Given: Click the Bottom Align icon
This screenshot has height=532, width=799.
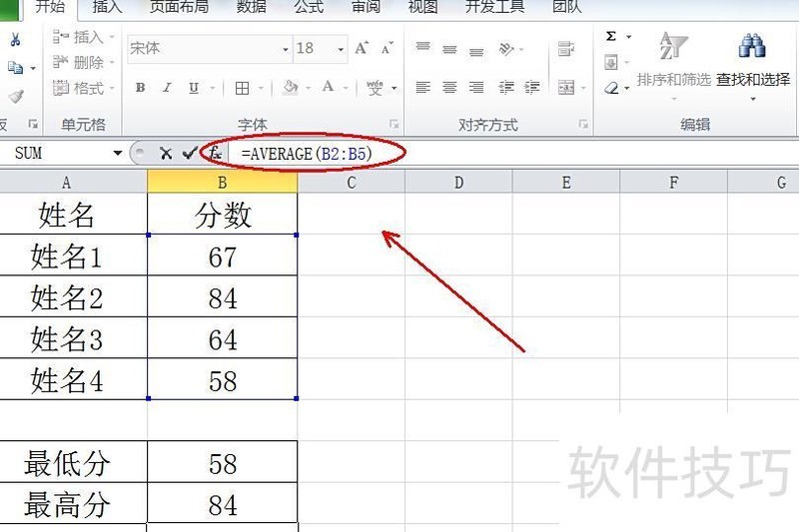Looking at the screenshot, I should coord(476,52).
